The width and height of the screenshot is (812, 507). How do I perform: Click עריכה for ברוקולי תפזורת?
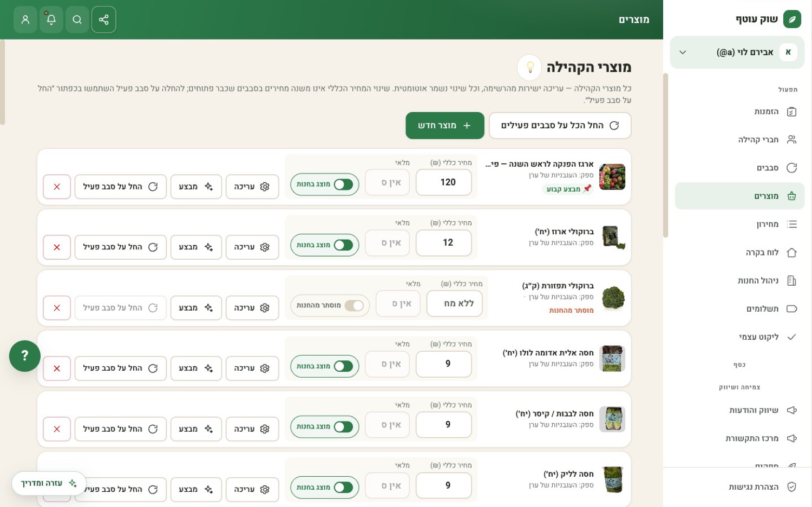pos(252,308)
